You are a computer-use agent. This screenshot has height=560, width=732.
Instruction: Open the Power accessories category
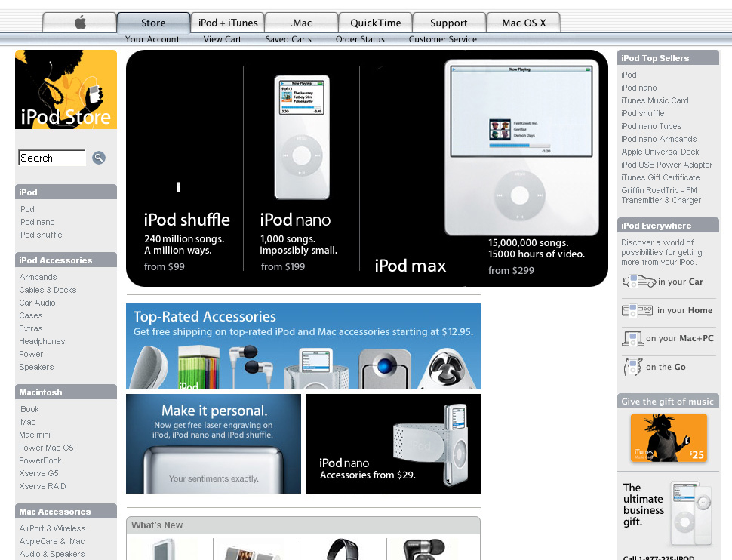tap(31, 354)
